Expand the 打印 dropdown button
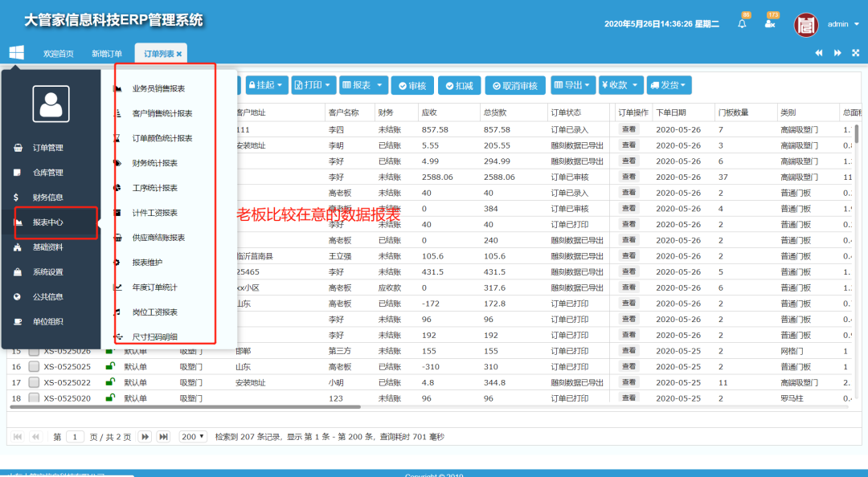This screenshot has width=868, height=477. 312,85
